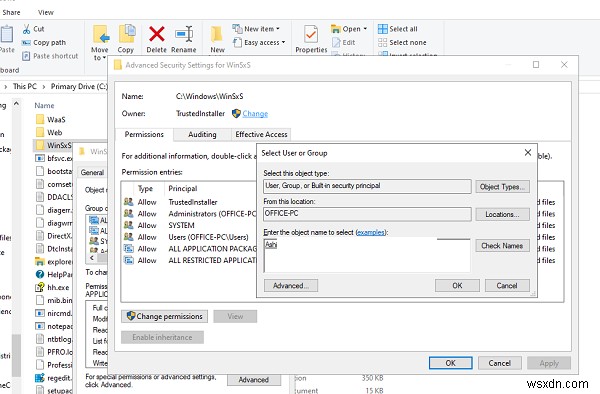This screenshot has width=600, height=394.
Task: Open General tab in WinSxS Properties
Action: [x=92, y=173]
